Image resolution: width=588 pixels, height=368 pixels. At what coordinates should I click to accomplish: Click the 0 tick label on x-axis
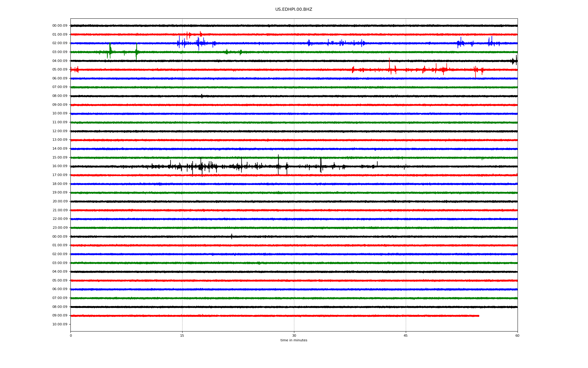click(x=71, y=335)
